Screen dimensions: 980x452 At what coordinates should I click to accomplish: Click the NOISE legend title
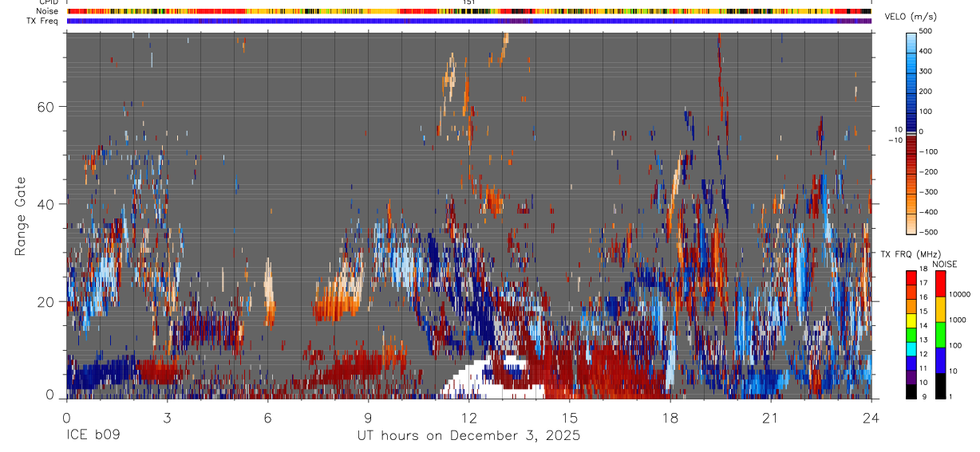[945, 264]
